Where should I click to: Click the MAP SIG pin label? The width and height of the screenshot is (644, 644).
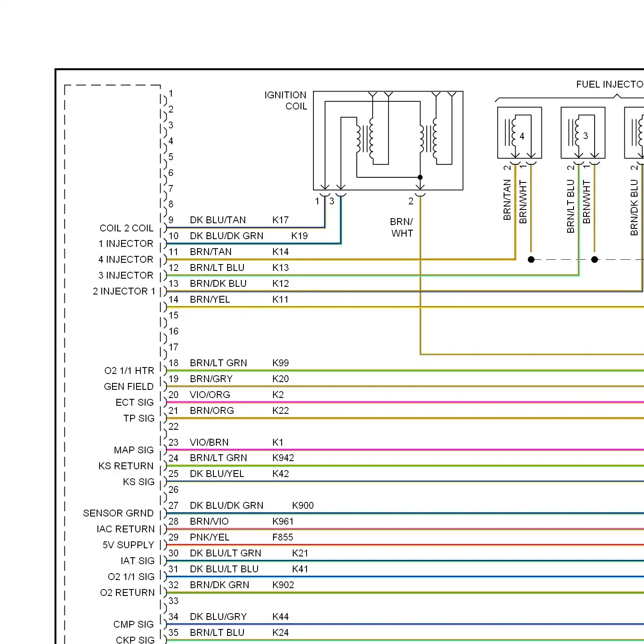[x=134, y=450]
